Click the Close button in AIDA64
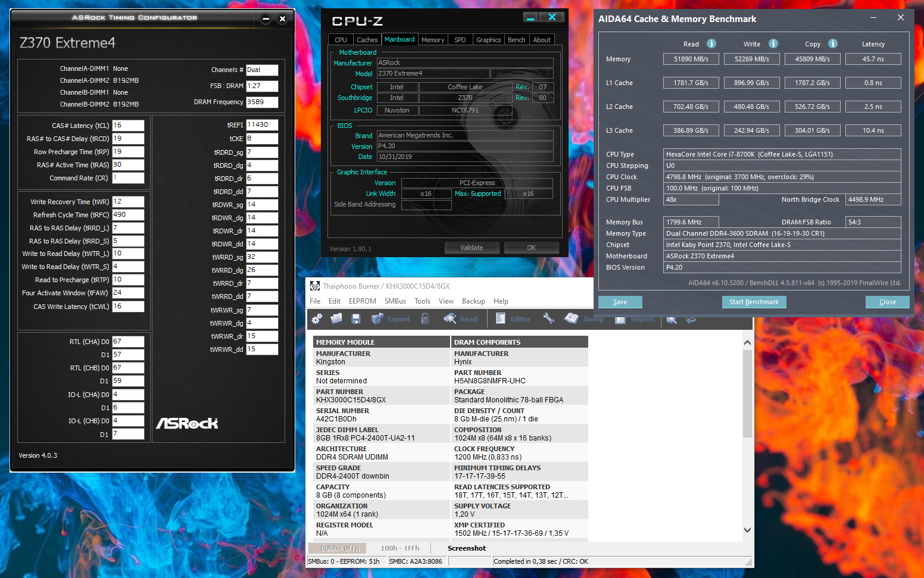This screenshot has width=924, height=578. pyautogui.click(x=888, y=302)
